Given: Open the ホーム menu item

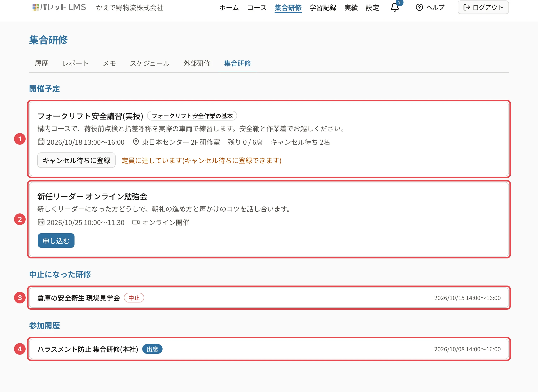Looking at the screenshot, I should pos(229,8).
